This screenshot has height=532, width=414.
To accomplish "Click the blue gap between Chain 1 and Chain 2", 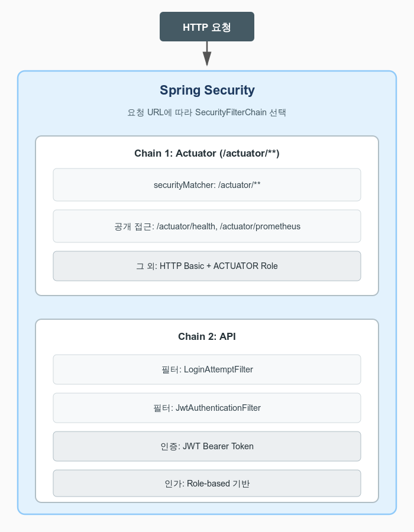I will click(x=207, y=307).
